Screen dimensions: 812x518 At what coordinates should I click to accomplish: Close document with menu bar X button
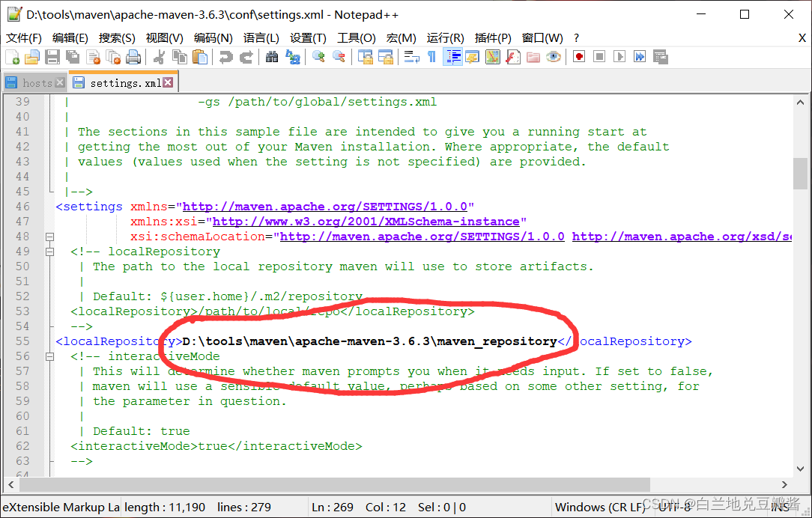coord(802,37)
